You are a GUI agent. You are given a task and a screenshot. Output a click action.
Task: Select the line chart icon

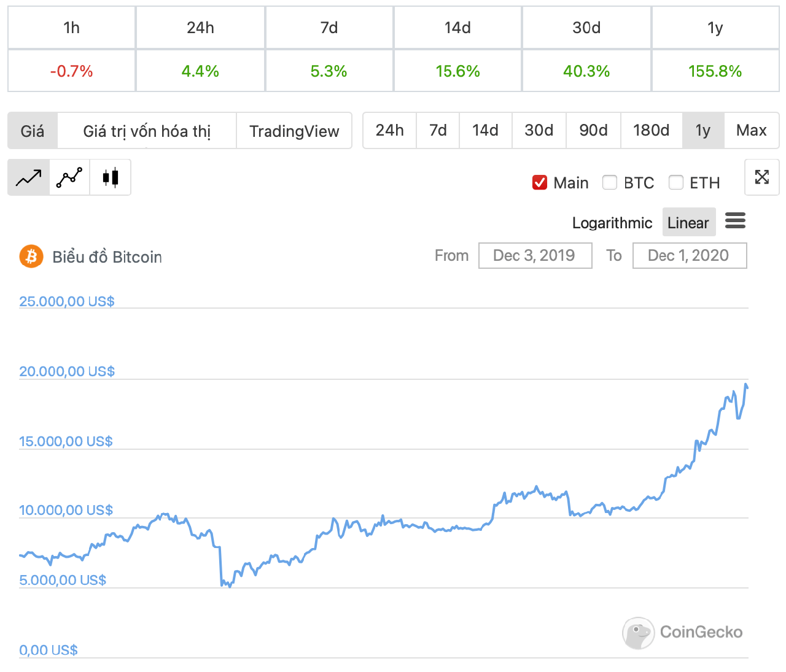click(x=29, y=177)
